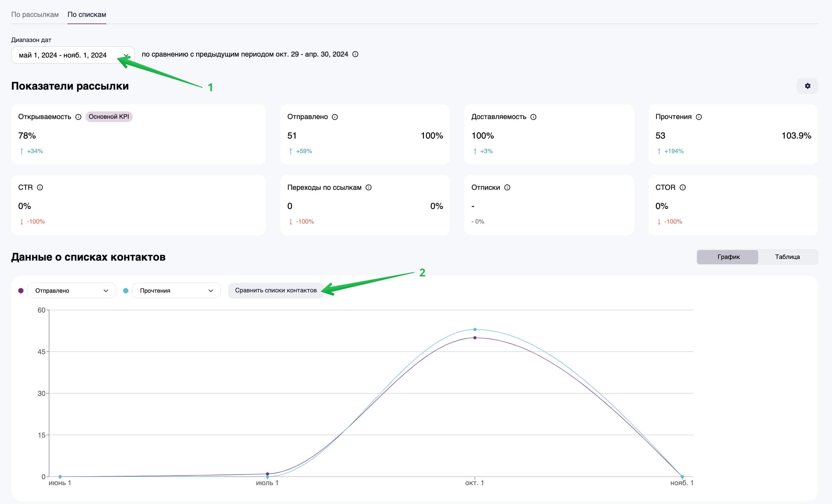832x504 pixels.
Task: Click the - 0% change in Отписки card
Action: (478, 222)
